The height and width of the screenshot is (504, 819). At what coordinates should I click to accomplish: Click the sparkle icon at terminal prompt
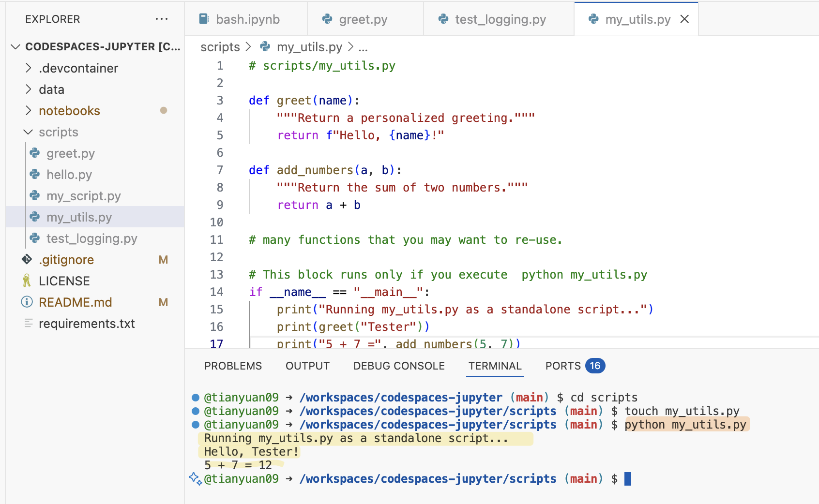coord(195,478)
